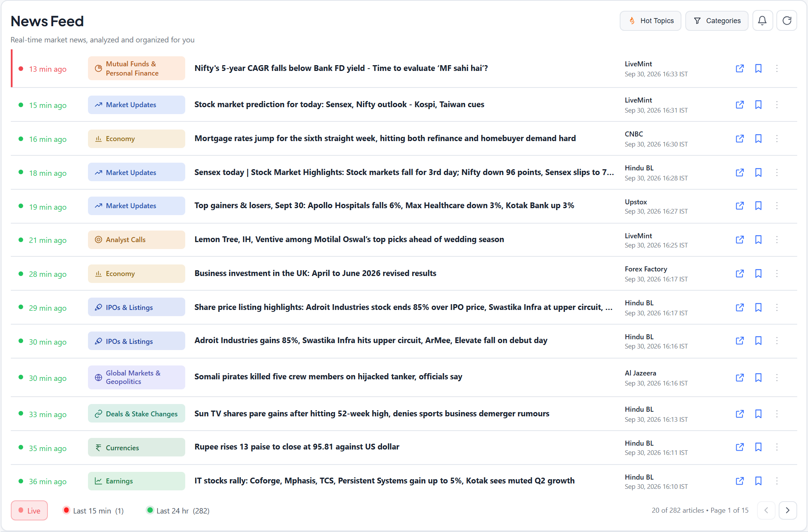Viewport: 808px width, 532px height.
Task: Open the Categories filter
Action: pos(717,21)
